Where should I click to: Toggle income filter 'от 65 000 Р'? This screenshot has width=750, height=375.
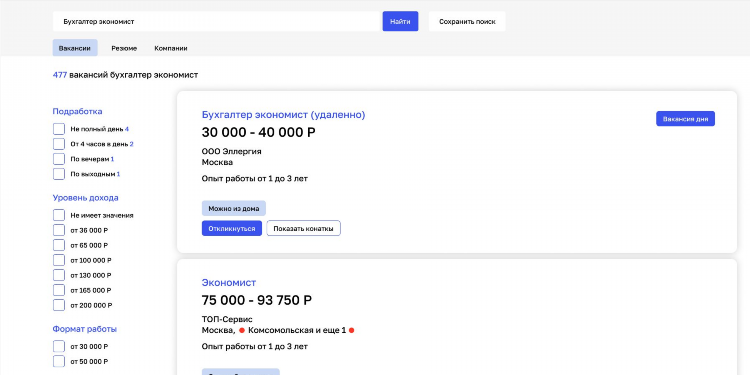tap(59, 245)
